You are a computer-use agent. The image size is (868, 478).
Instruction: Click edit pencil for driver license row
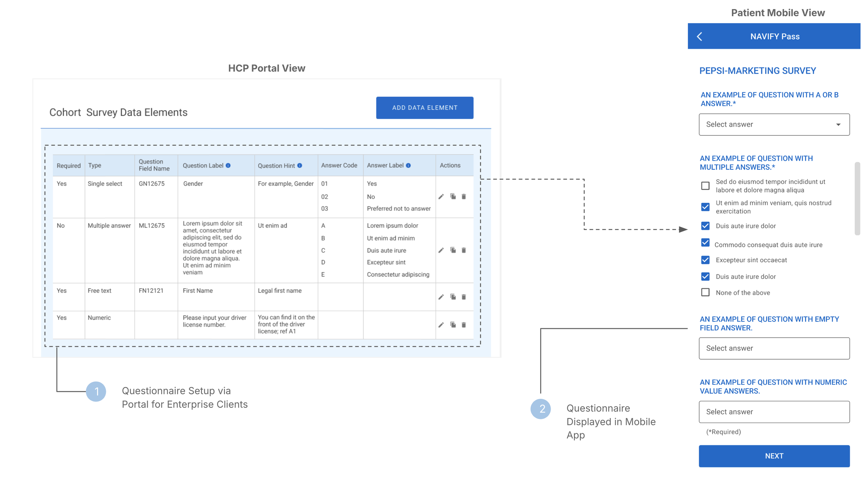(441, 325)
